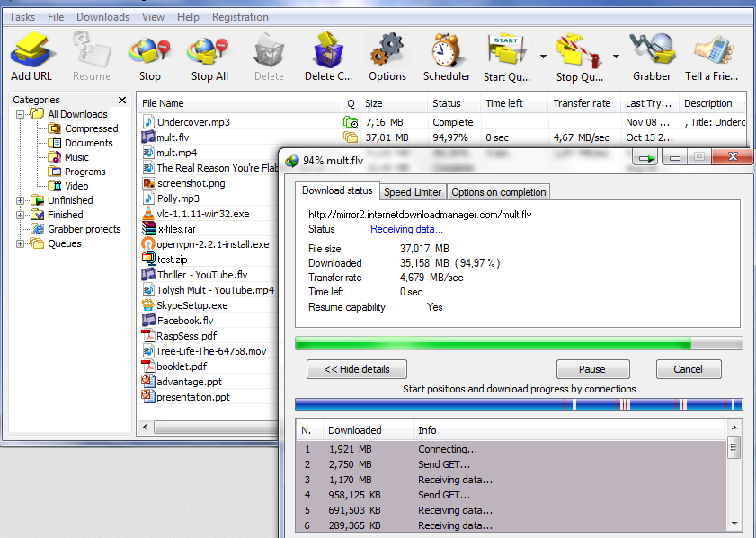This screenshot has width=756, height=538.
Task: Open the Scheduler clock icon
Action: (x=447, y=50)
